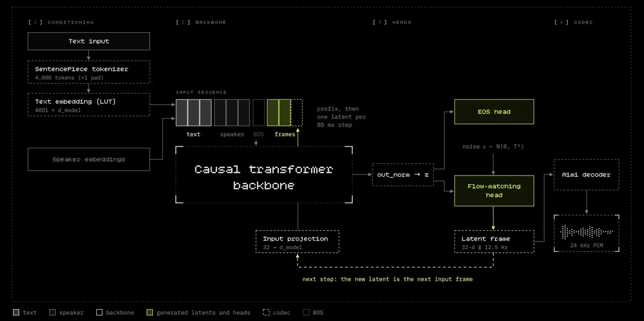Click the waveform icon above 24 kHz PCM
Viewport: 644px width, 321px height.
[586, 232]
